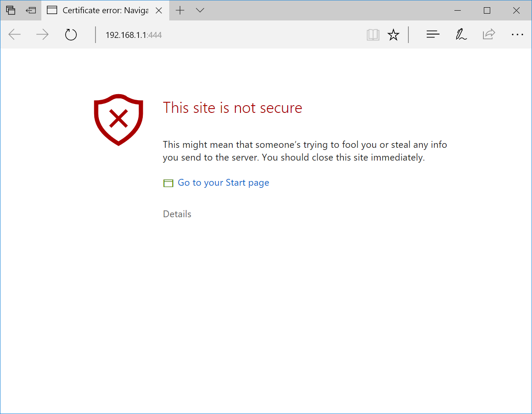Open Make a Web Note pen icon

coord(461,34)
